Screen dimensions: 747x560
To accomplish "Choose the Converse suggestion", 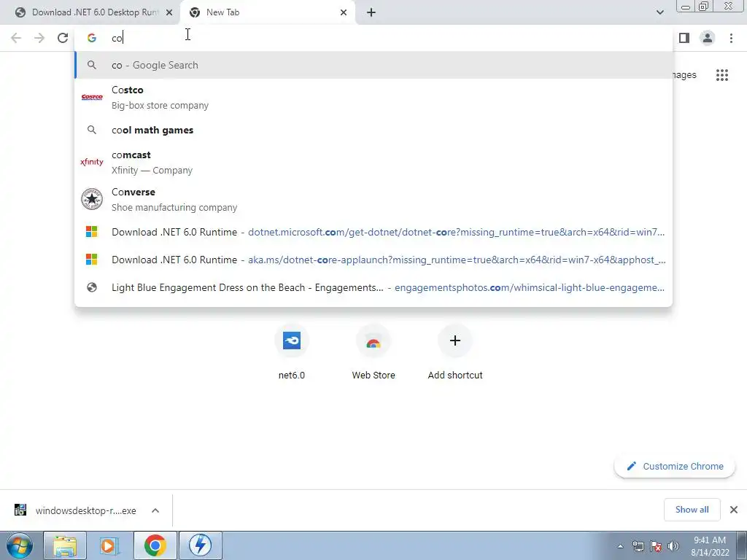I will [373, 199].
